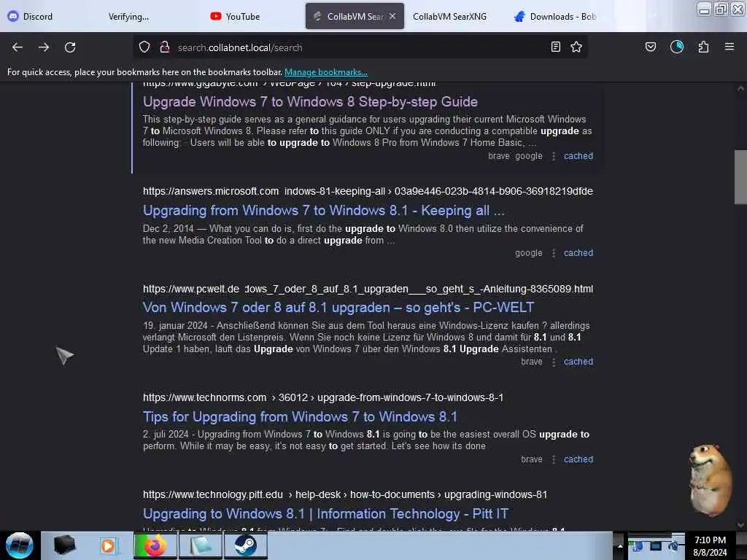747x560 pixels.
Task: Click the hamster desktop mascot
Action: click(x=711, y=480)
